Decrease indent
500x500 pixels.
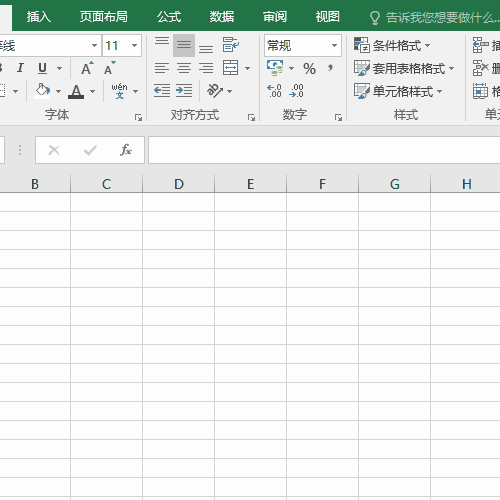(x=162, y=91)
